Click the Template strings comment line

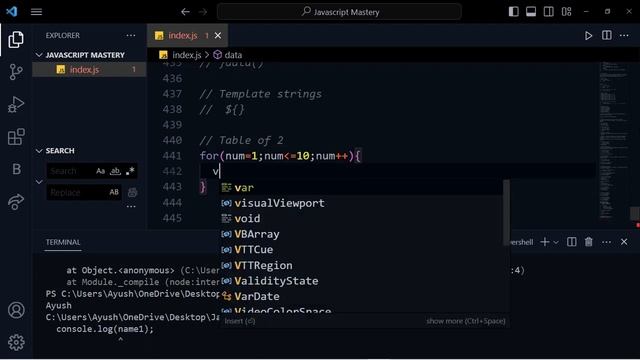[260, 94]
